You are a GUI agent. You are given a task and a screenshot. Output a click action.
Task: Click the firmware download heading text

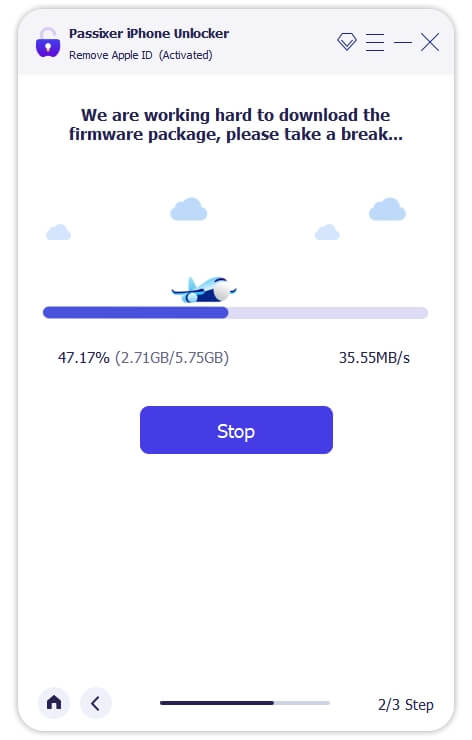click(x=236, y=125)
